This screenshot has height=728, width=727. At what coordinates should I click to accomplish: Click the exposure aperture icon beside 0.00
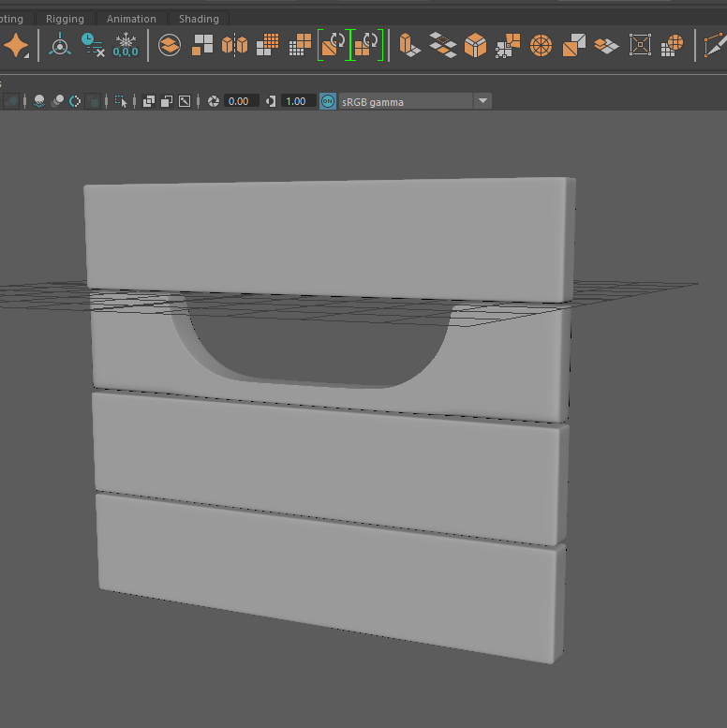click(x=214, y=101)
